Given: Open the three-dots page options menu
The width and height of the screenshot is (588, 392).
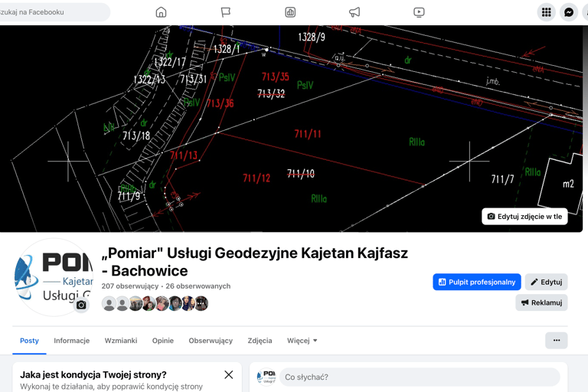Looking at the screenshot, I should (557, 340).
